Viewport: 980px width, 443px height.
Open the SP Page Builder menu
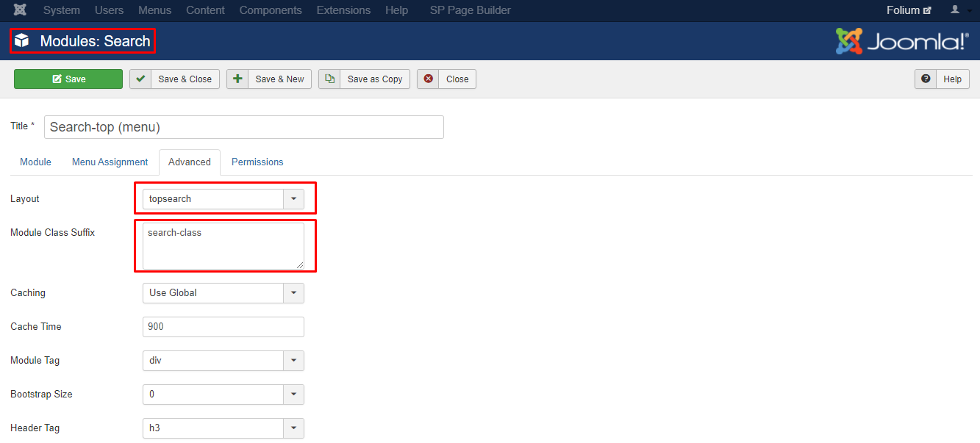[471, 10]
